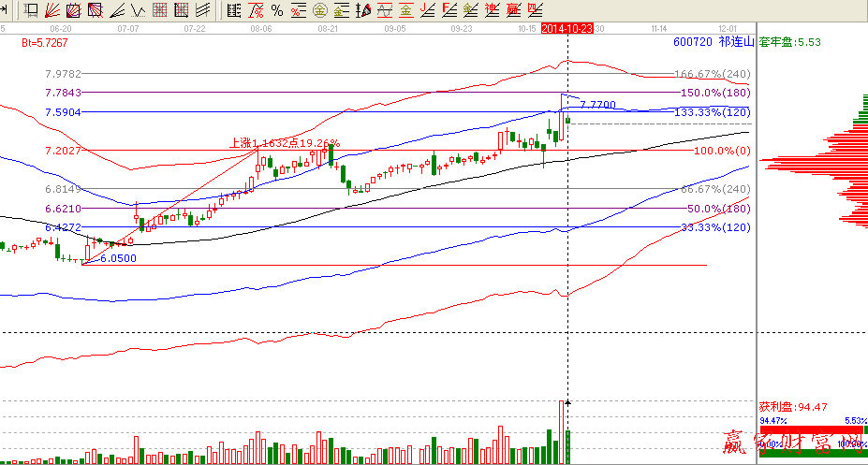The height and width of the screenshot is (465, 868).
Task: Click stock code 600720 label
Action: coord(690,43)
